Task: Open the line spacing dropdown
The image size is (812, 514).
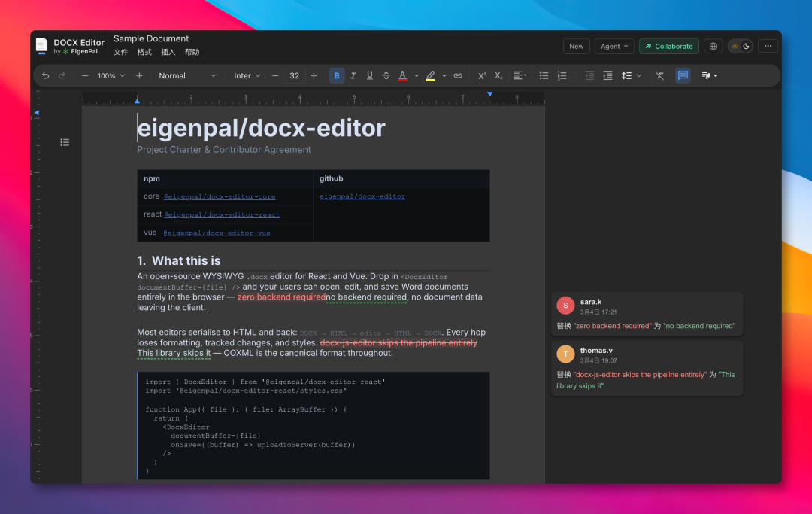Action: point(632,76)
